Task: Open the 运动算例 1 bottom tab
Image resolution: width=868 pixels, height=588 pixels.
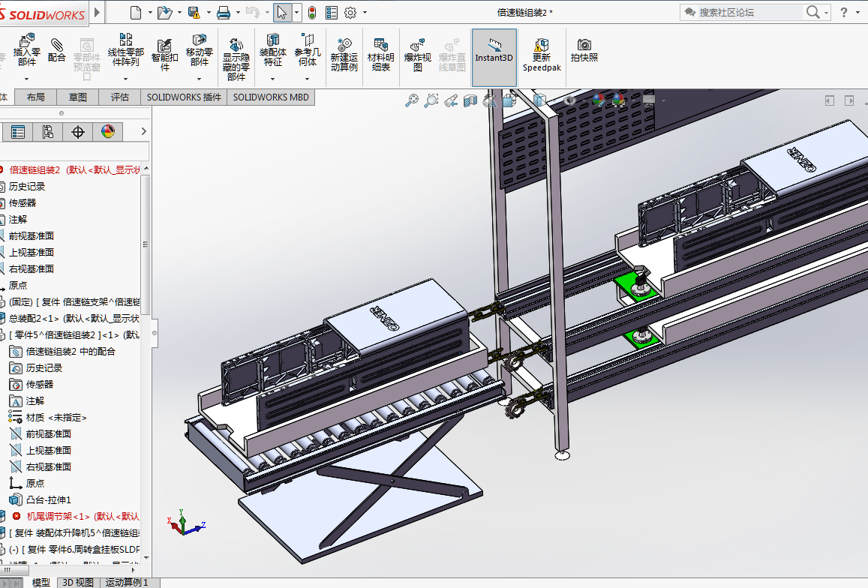Action: tap(126, 582)
